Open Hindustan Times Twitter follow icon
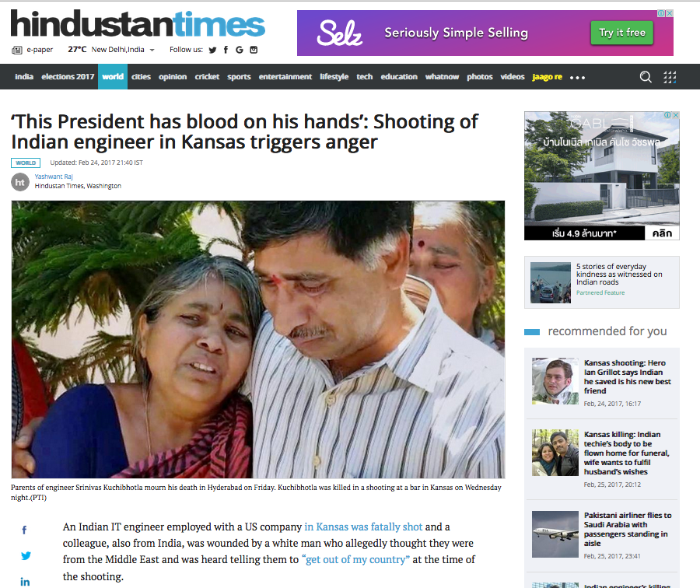This screenshot has height=588, width=700. click(x=212, y=50)
